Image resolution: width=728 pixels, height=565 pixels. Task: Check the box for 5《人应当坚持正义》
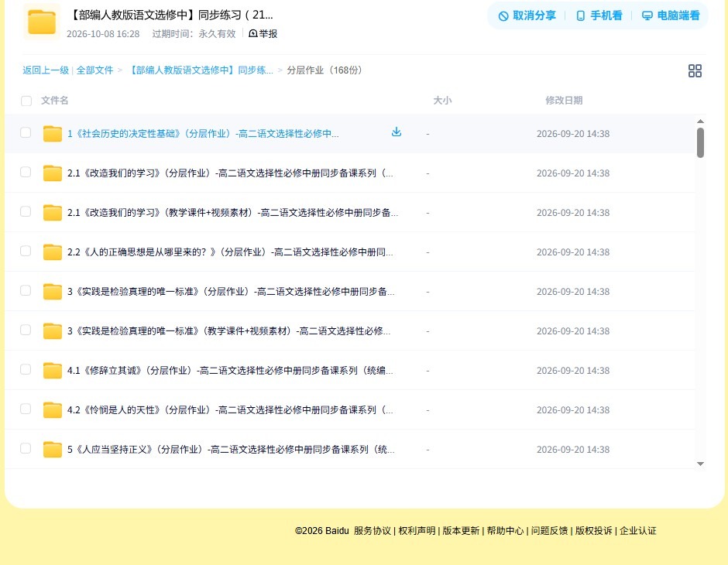(26, 448)
